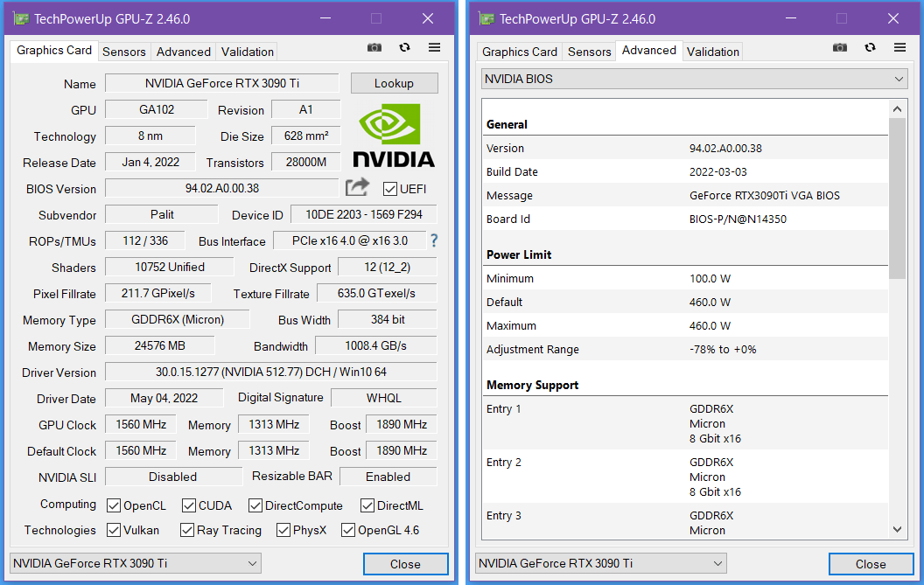Click scrollbar down arrow in Advanced panel
The width and height of the screenshot is (924, 585).
pos(897,530)
